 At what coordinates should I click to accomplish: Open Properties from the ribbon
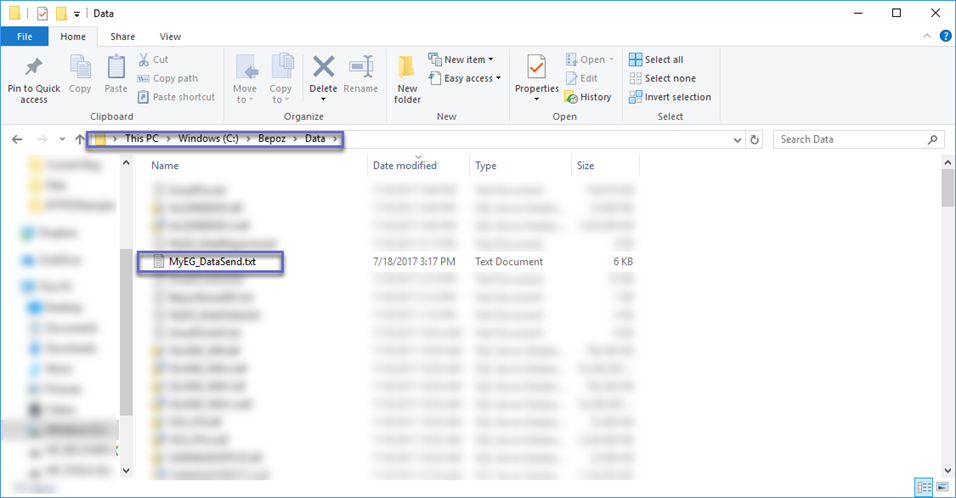[536, 68]
